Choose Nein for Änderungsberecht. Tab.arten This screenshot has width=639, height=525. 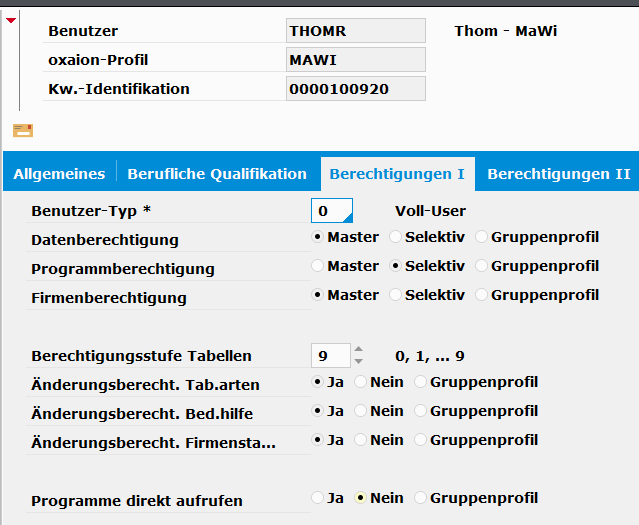tap(361, 383)
